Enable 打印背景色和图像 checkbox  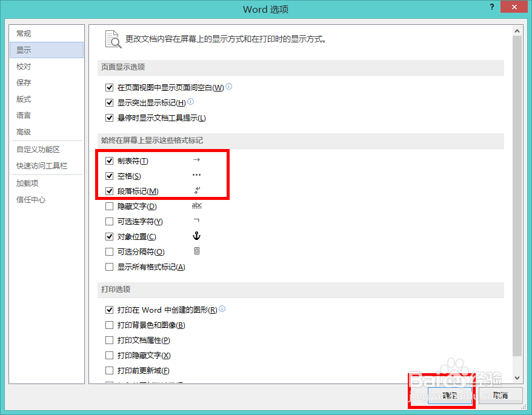pos(109,325)
